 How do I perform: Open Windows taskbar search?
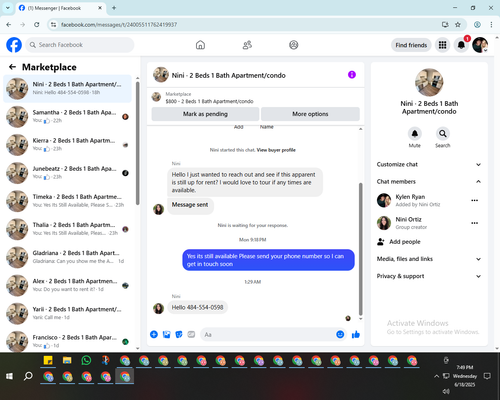pos(28,376)
